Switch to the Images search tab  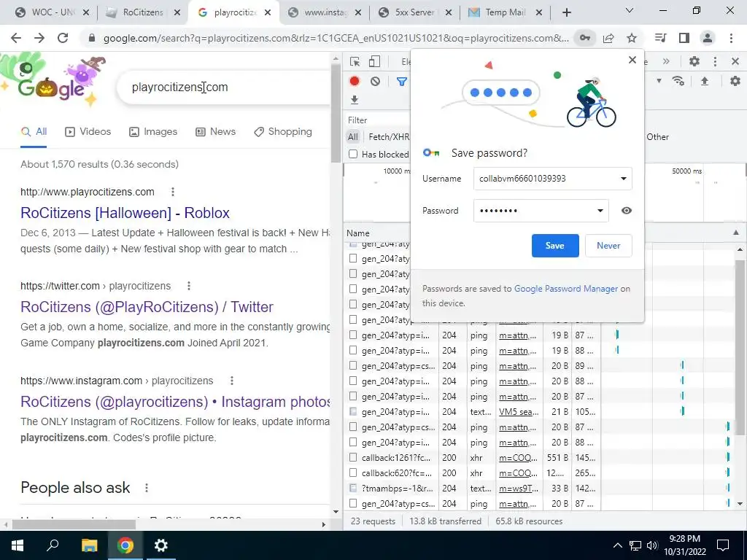[153, 131]
